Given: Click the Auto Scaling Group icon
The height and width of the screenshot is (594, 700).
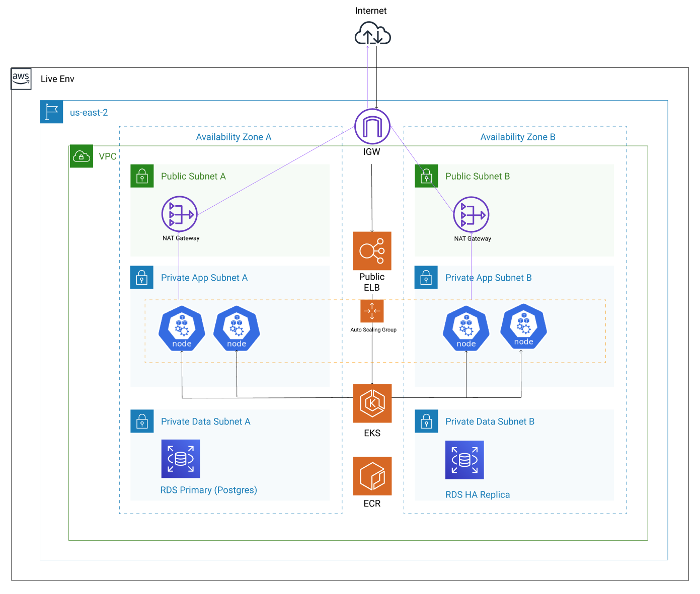Looking at the screenshot, I should 372,311.
